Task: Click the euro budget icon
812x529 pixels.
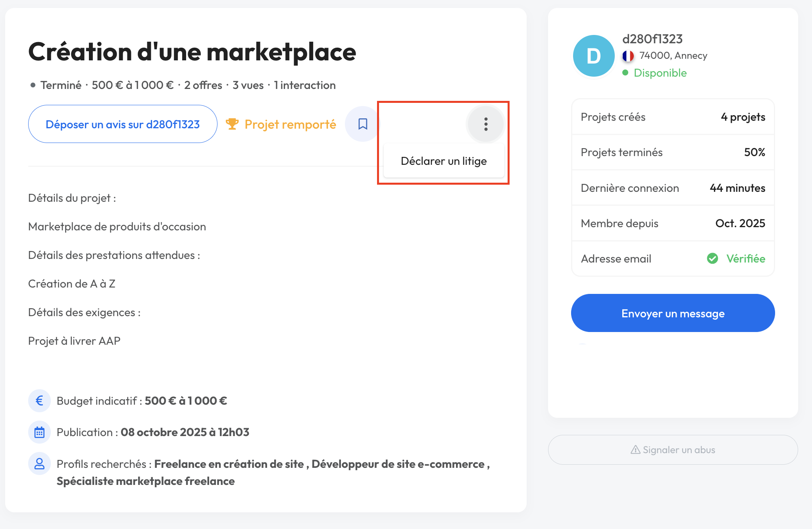Action: click(39, 401)
